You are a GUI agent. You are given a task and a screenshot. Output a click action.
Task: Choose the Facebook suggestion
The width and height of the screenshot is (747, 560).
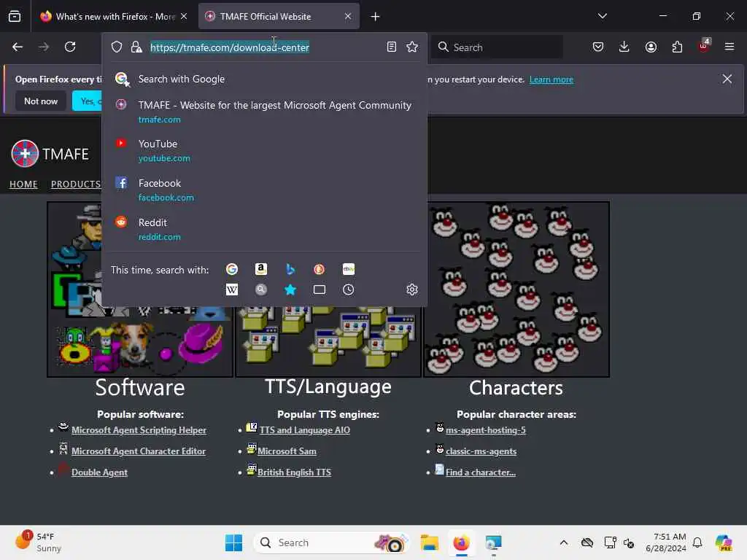tap(264, 190)
